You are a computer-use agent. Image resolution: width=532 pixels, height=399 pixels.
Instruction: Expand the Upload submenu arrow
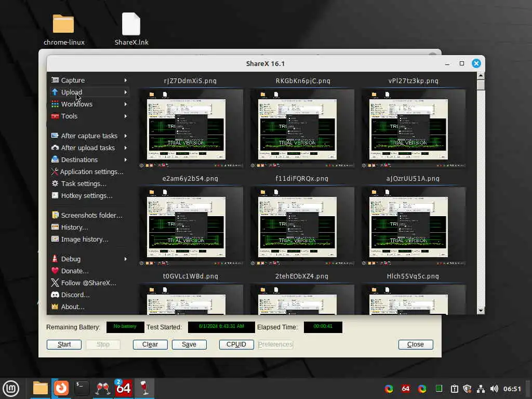pyautogui.click(x=126, y=92)
